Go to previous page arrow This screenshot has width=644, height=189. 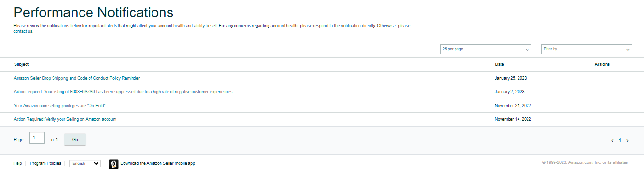tap(612, 140)
